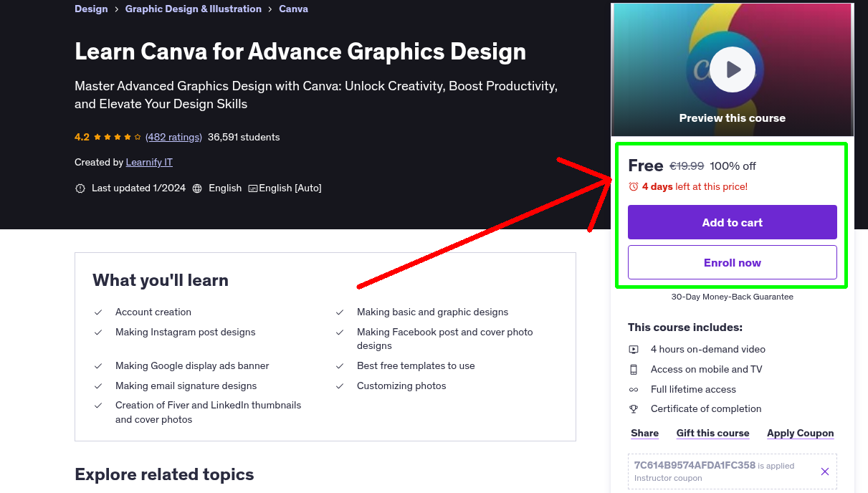This screenshot has width=868, height=493.
Task: Remove the applied coupon with X icon
Action: [x=825, y=472]
